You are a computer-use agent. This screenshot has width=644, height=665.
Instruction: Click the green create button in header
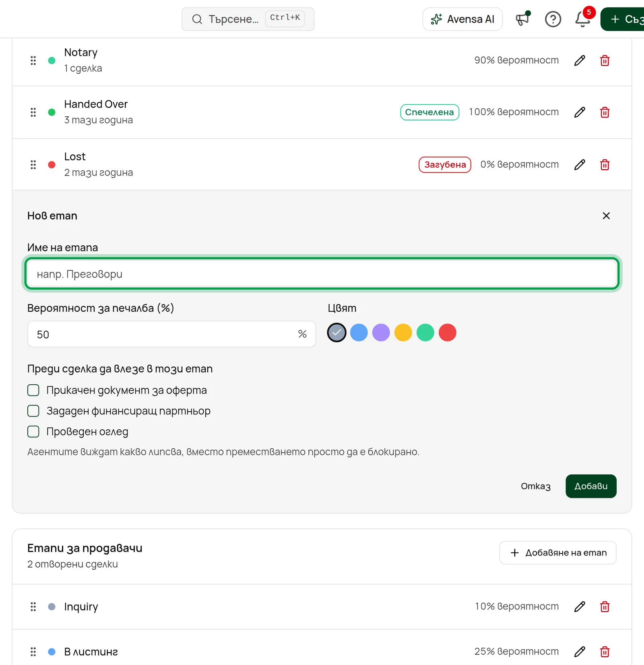622,19
